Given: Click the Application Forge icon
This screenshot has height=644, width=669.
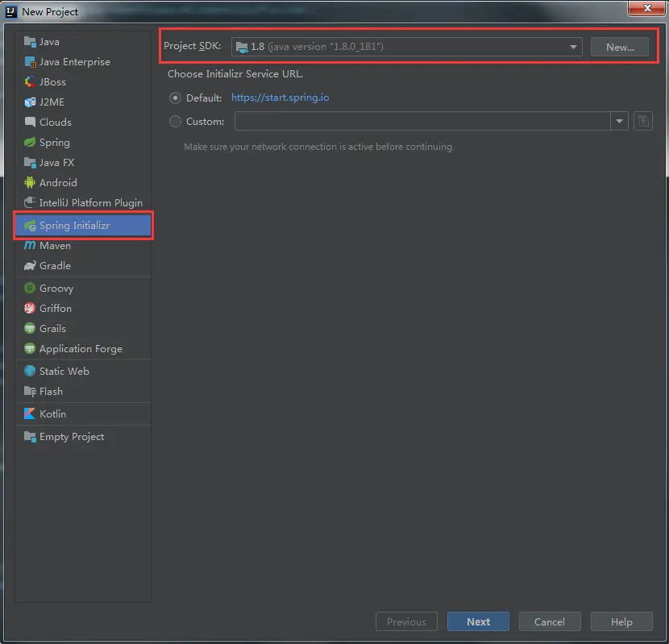Looking at the screenshot, I should pos(30,349).
